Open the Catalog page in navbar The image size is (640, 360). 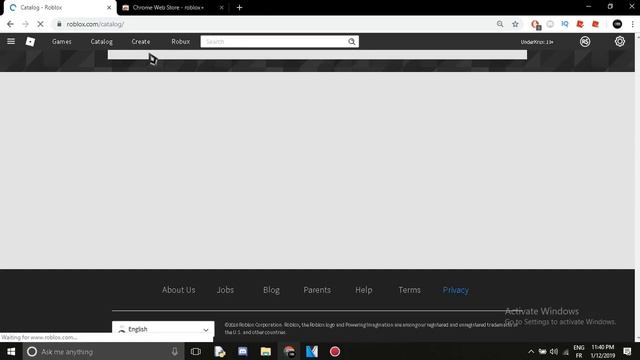tap(102, 42)
